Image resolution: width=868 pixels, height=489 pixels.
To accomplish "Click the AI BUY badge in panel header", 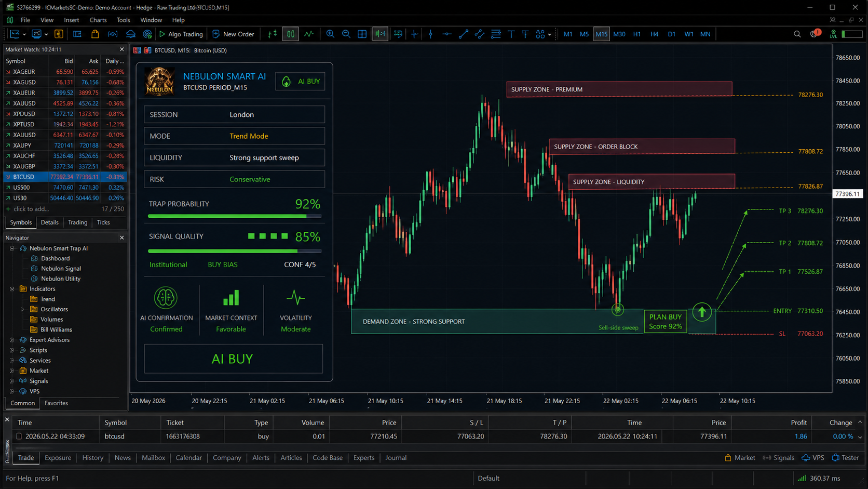I will (301, 82).
